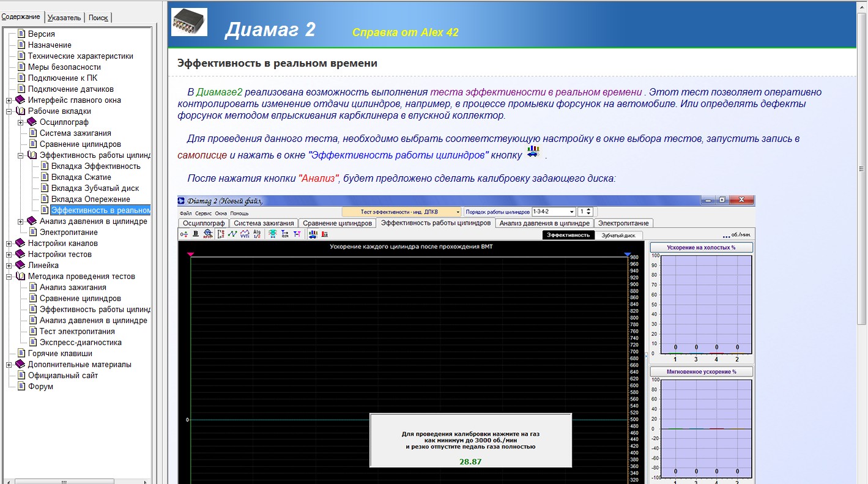The width and height of the screenshot is (868, 484).
Task: Switch to the Содержание tab
Action: (x=21, y=17)
